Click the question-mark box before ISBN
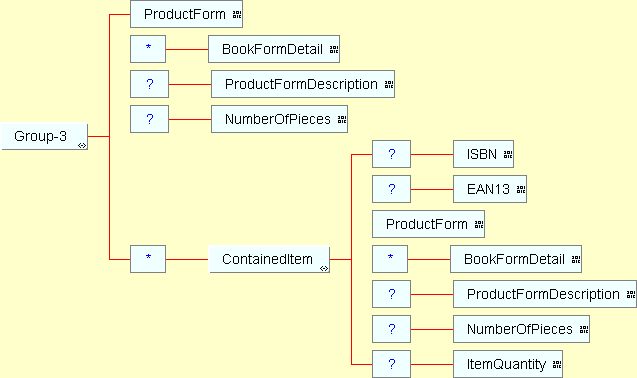Screen dimensions: 637x378 pos(392,154)
